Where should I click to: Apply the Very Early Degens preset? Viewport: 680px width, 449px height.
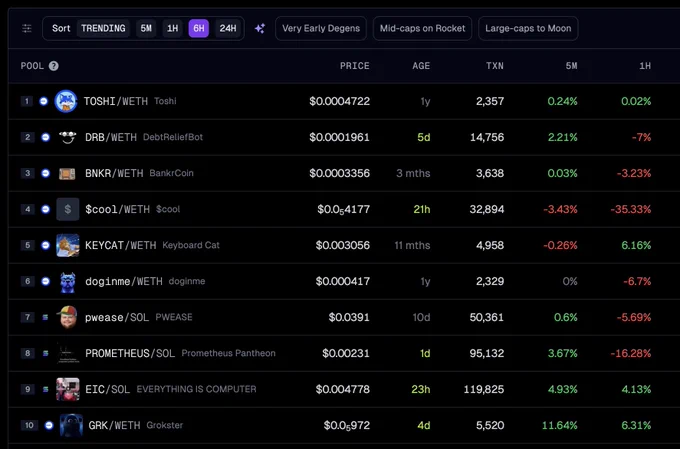pyautogui.click(x=321, y=29)
